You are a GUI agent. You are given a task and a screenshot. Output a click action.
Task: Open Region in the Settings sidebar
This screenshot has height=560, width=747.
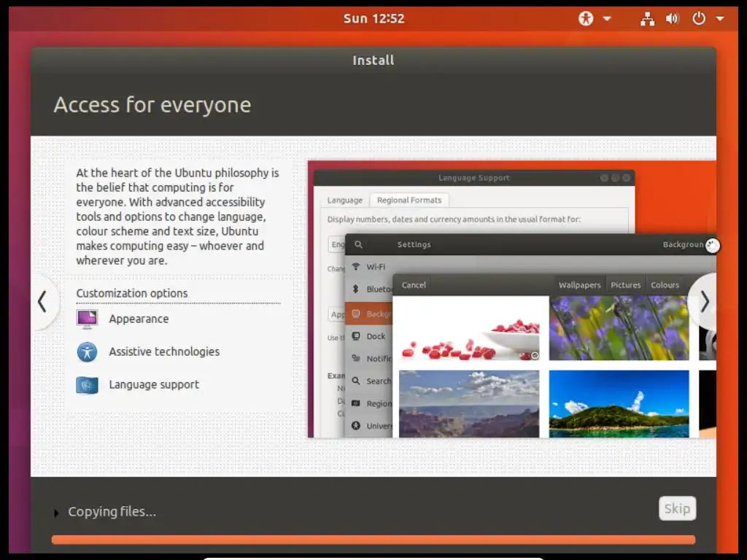click(368, 403)
